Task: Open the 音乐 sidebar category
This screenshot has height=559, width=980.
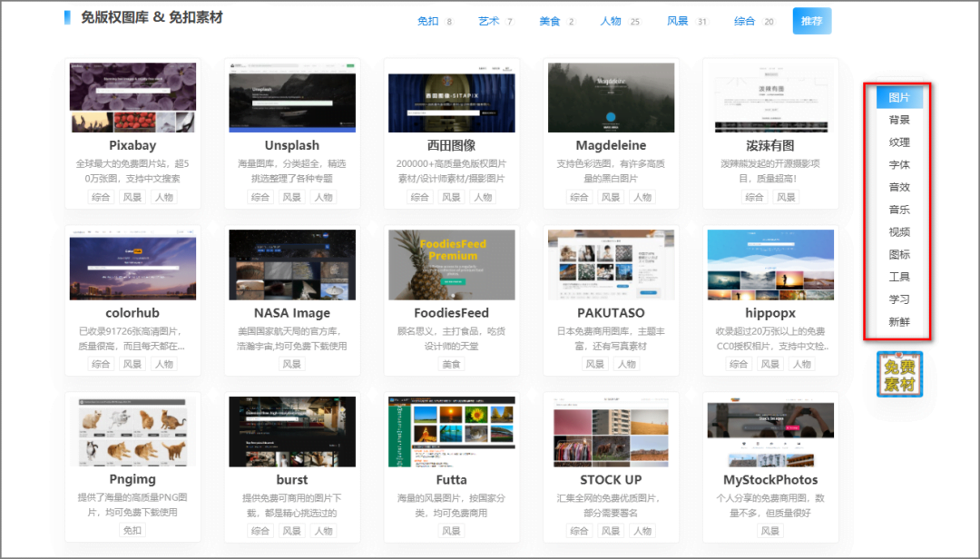Action: (898, 209)
